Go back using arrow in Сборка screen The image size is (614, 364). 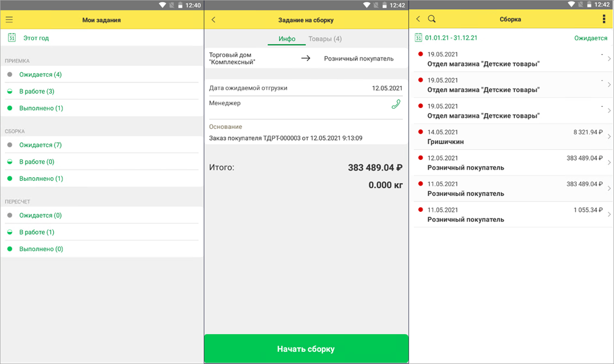point(418,20)
